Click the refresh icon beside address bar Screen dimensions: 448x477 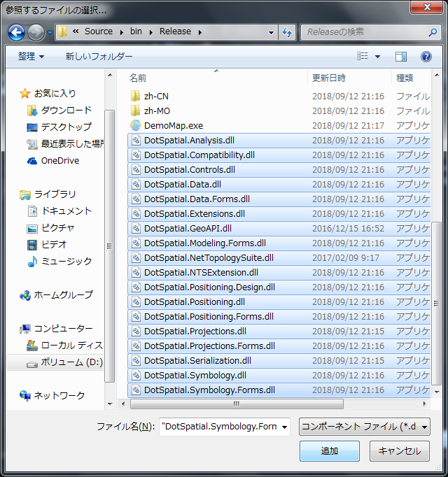pos(287,32)
